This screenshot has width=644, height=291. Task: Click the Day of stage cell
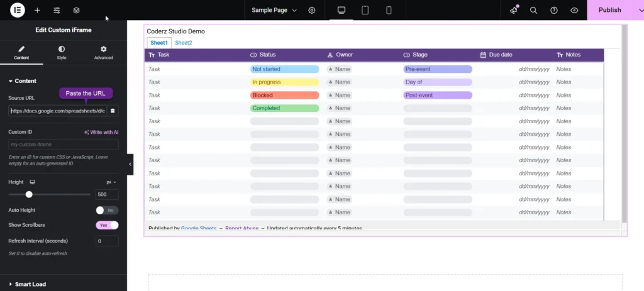(x=438, y=82)
